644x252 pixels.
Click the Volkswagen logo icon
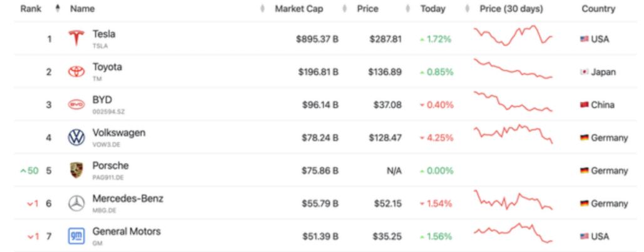(76, 138)
